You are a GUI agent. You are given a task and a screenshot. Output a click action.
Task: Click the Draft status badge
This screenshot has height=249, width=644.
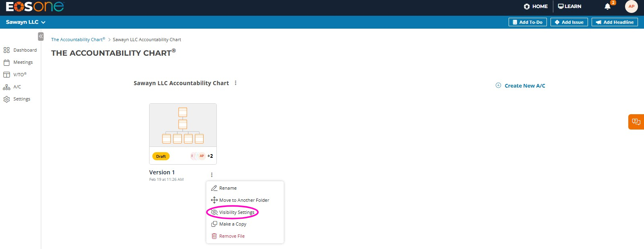click(161, 156)
